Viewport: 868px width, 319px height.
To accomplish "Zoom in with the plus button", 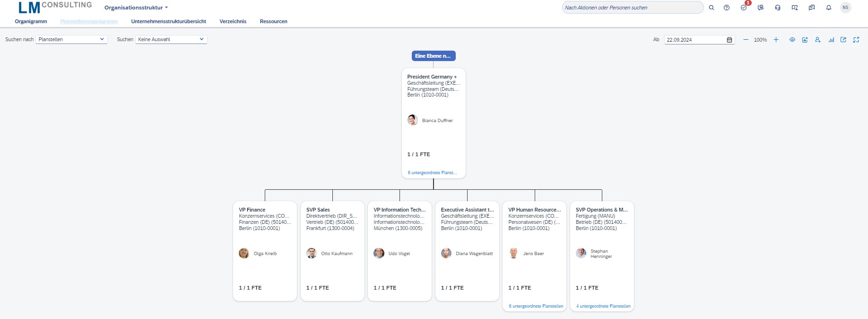I will click(x=776, y=40).
